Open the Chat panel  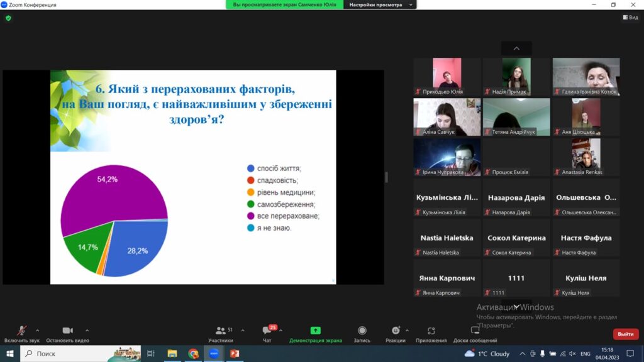[x=267, y=331]
